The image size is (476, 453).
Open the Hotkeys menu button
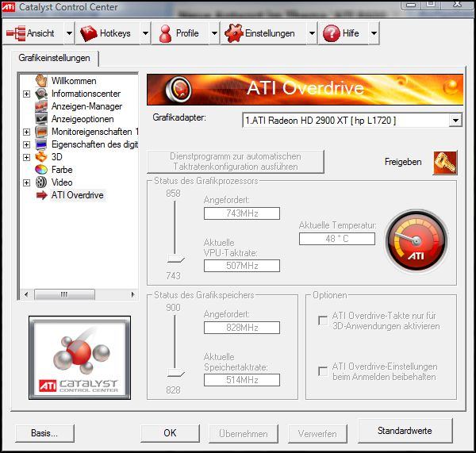click(x=109, y=33)
